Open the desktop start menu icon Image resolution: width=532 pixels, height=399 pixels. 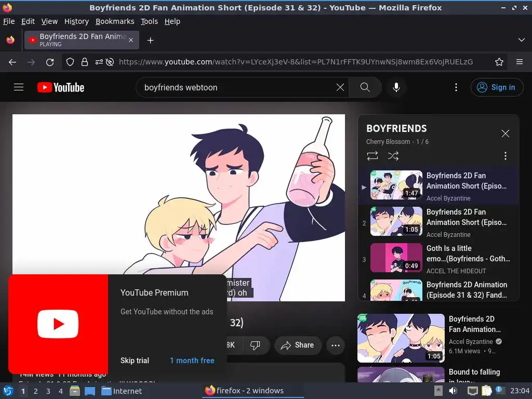point(8,391)
